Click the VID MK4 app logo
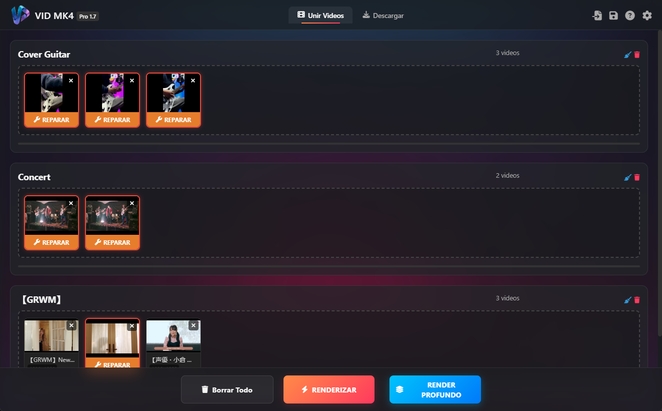Screen dimensions: 662x411 tap(20, 15)
